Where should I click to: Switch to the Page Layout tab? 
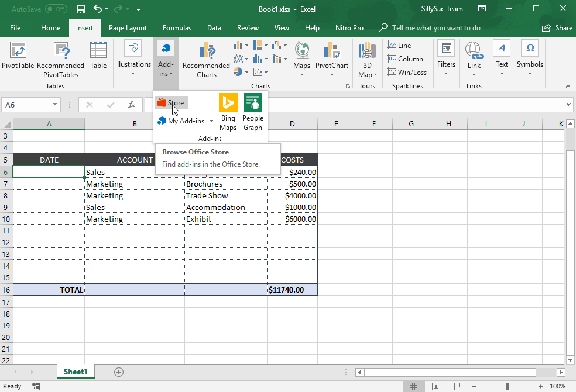coord(128,28)
